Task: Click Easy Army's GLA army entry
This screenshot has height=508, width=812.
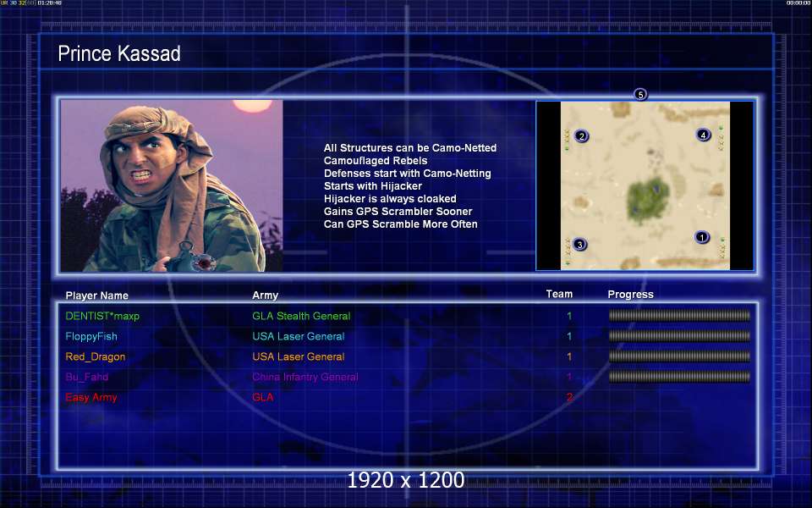Action: click(262, 397)
